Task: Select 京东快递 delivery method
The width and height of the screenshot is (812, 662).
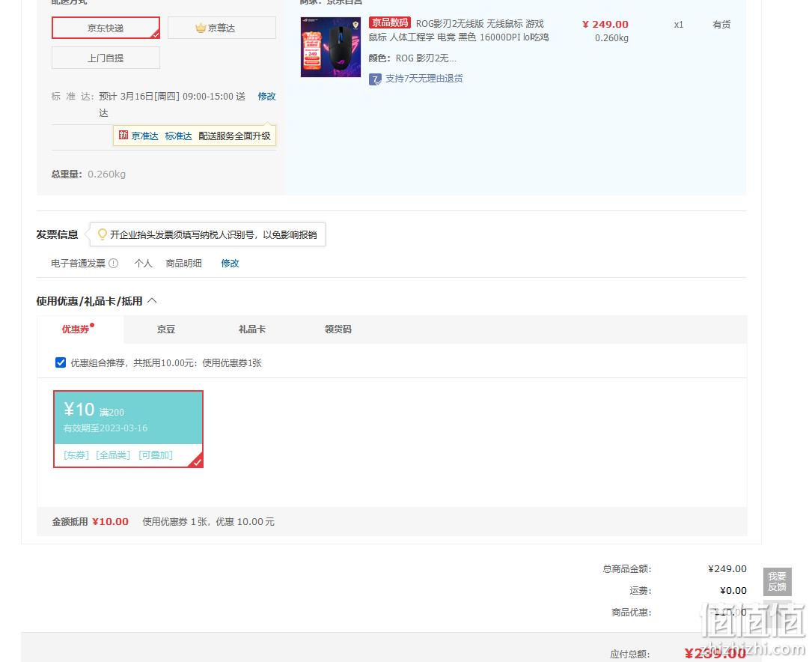Action: pyautogui.click(x=106, y=28)
